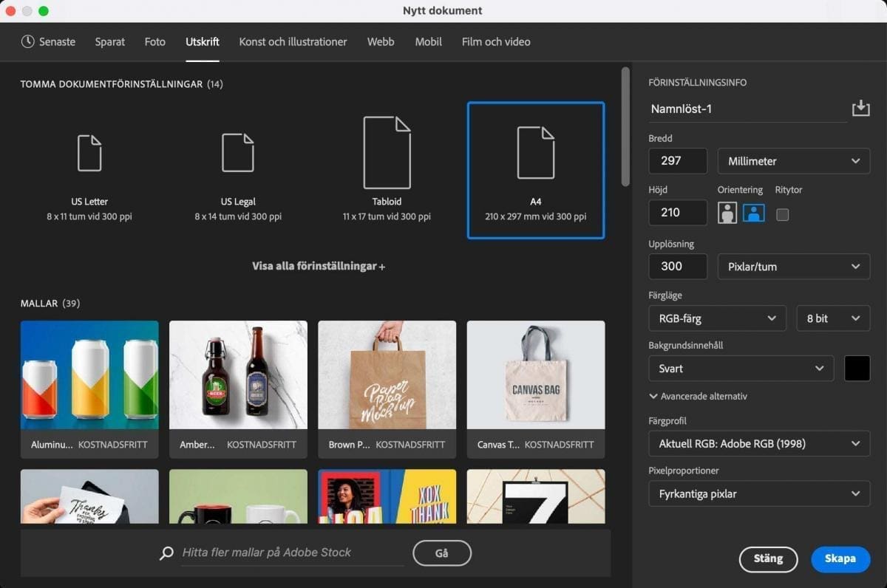
Task: Click the Bredd width input field
Action: (678, 161)
